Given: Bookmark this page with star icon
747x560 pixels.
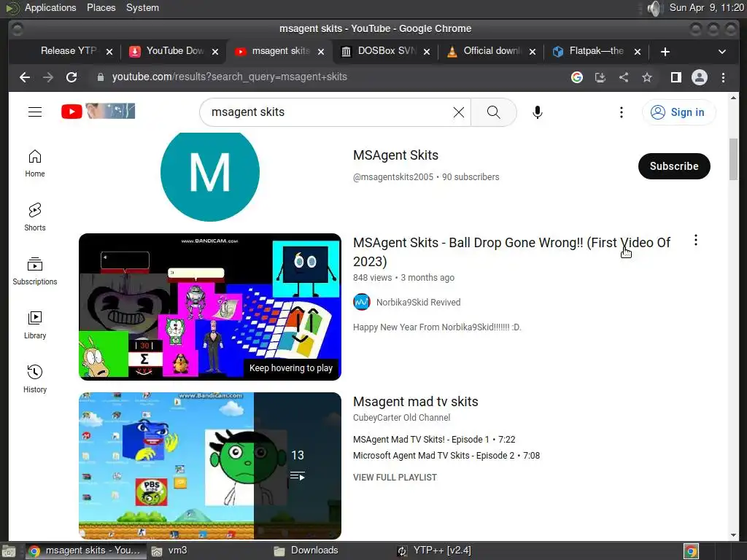Looking at the screenshot, I should tap(647, 77).
